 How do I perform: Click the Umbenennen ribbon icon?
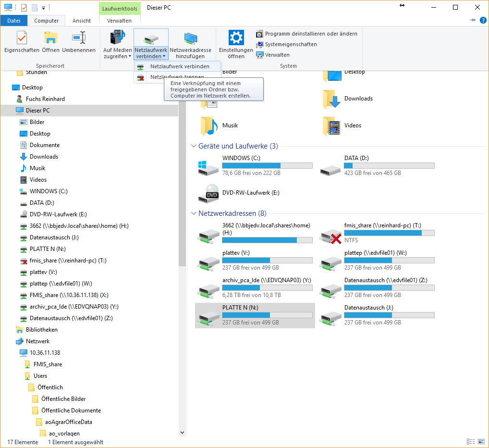[x=79, y=38]
